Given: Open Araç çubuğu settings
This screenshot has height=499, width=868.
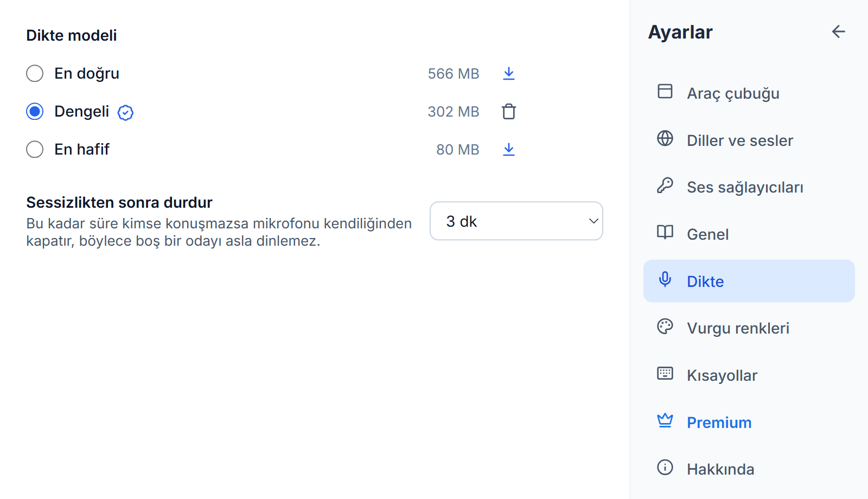Looking at the screenshot, I should (x=749, y=93).
